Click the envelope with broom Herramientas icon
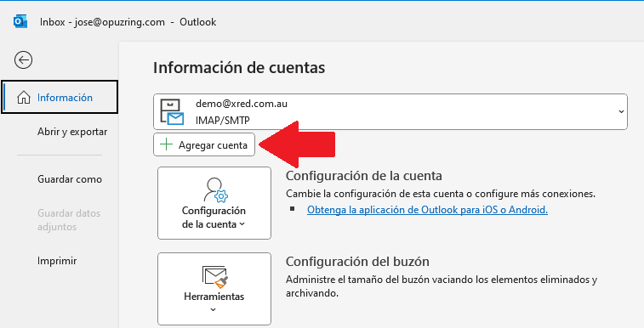 point(214,276)
